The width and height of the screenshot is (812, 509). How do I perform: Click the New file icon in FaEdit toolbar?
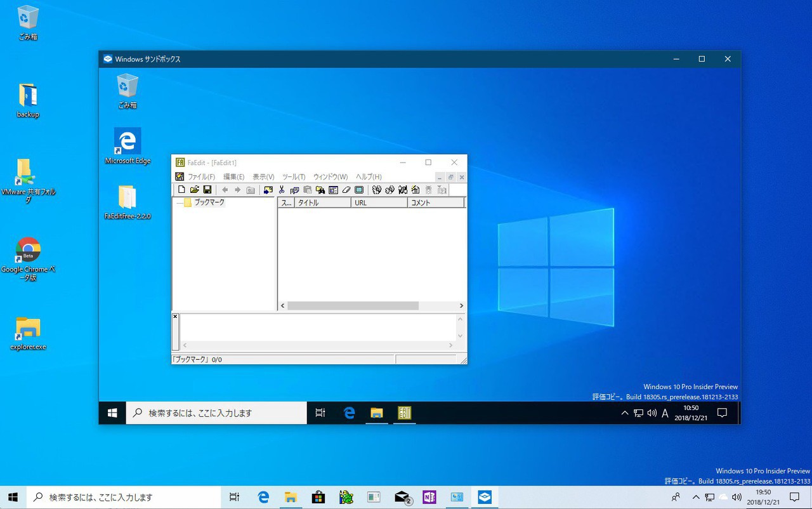point(182,190)
